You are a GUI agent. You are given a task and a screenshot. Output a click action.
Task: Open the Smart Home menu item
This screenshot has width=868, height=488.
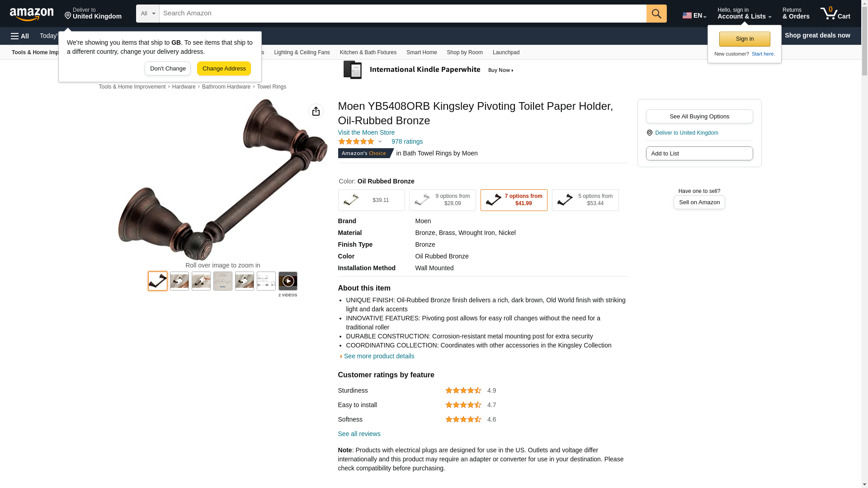pos(422,52)
